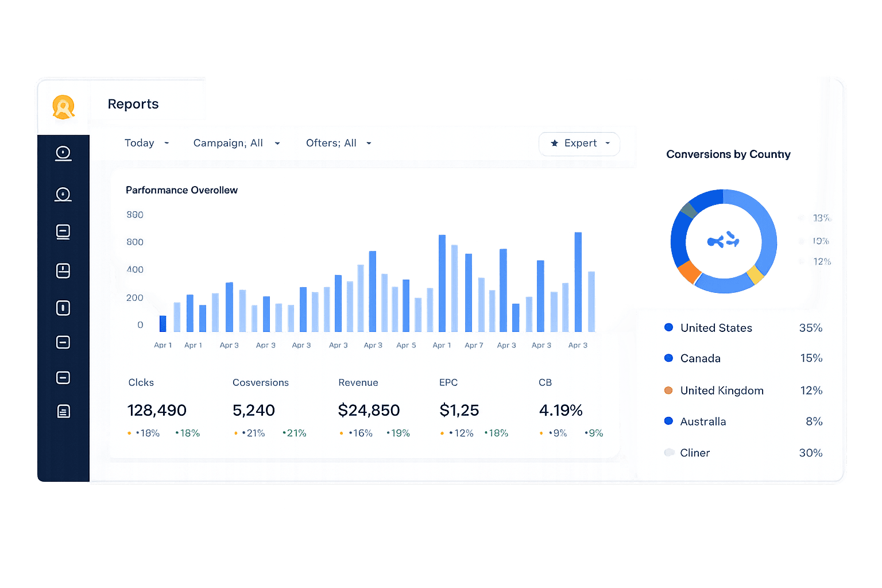
Task: Click the 5,240 conversions value
Action: (254, 410)
